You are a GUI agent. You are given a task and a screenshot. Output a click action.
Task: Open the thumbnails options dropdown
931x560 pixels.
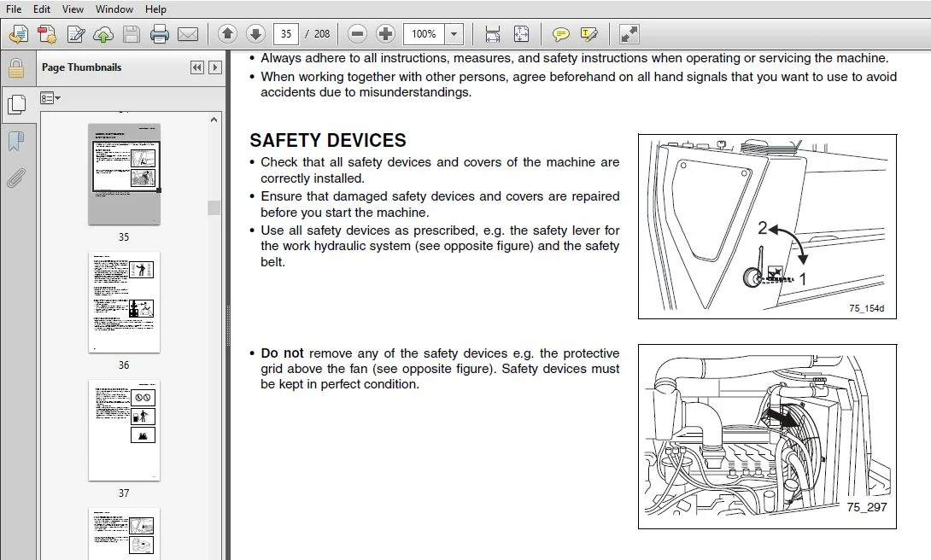(50, 98)
